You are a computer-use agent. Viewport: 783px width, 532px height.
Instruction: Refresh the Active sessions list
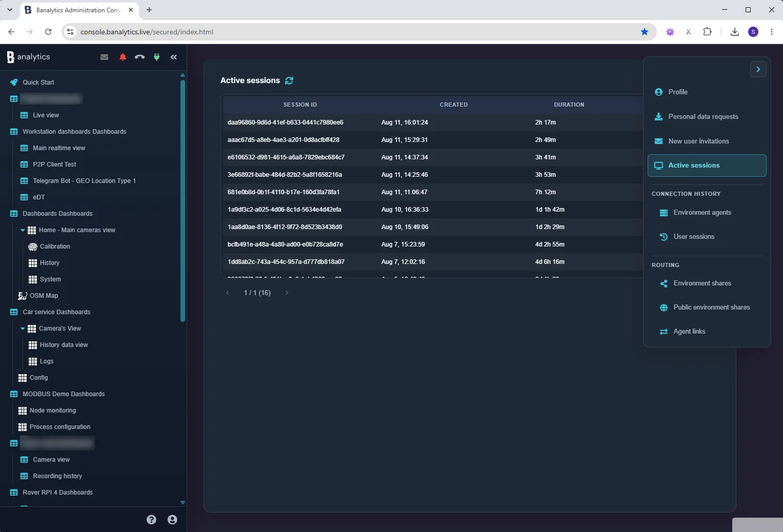click(x=289, y=80)
